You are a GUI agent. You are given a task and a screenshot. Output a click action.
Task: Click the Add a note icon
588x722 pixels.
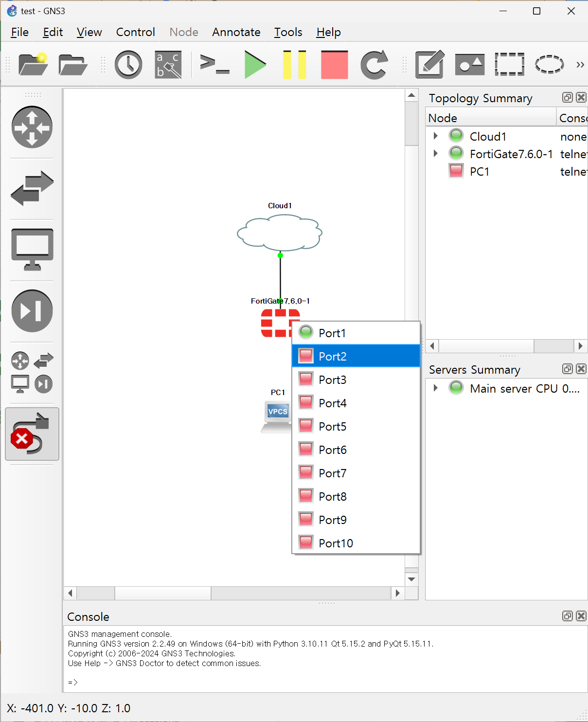(430, 64)
